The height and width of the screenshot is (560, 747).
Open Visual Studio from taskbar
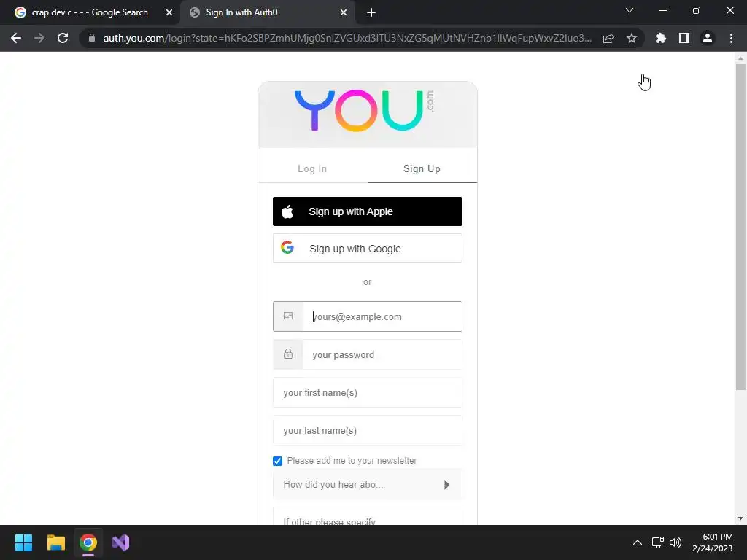pos(120,542)
